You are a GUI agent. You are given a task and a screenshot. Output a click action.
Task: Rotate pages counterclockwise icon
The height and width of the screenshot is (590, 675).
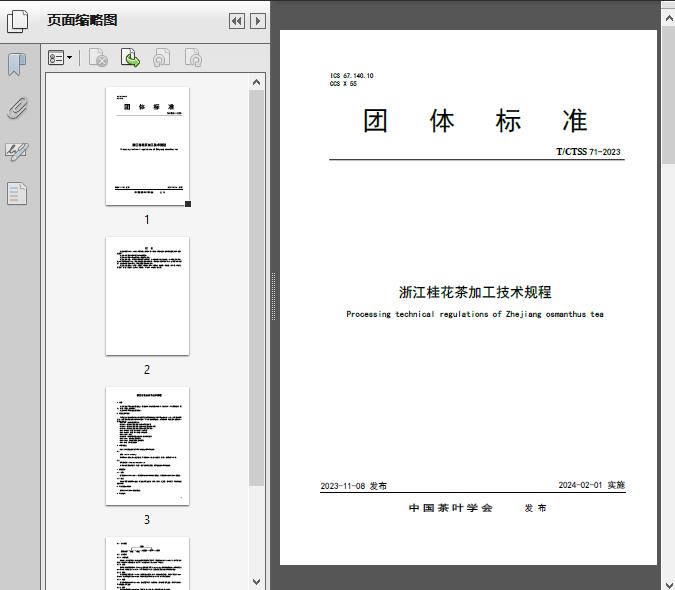(x=161, y=58)
